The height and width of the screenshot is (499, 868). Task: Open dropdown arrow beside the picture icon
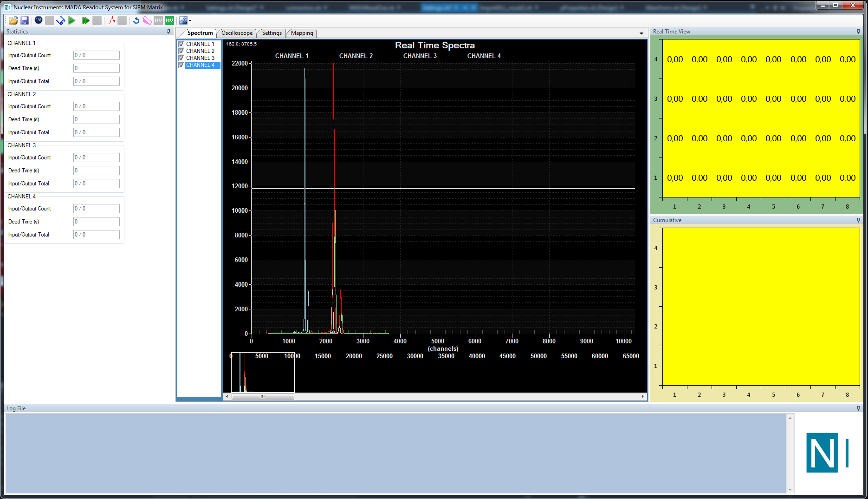pyautogui.click(x=190, y=20)
